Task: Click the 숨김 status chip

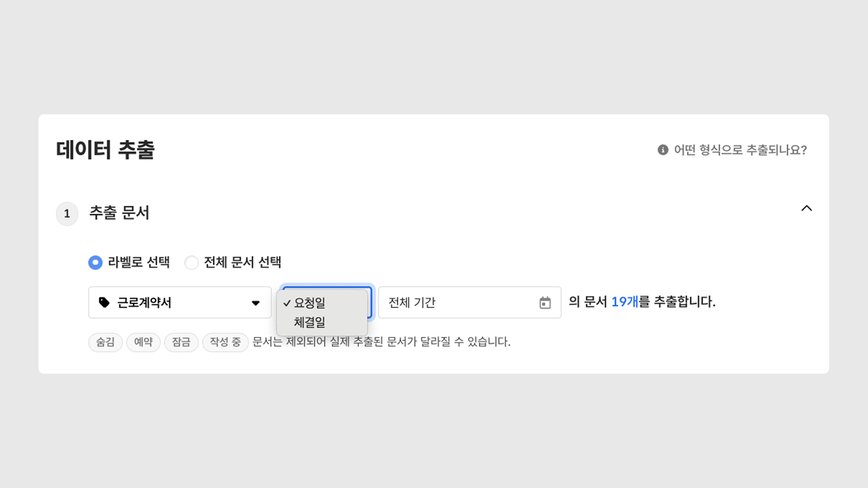Action: [105, 342]
